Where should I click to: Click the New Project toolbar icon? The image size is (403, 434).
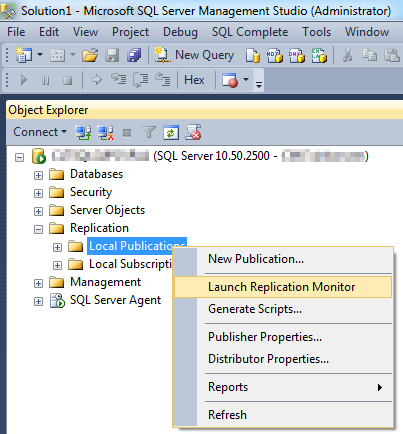pyautogui.click(x=24, y=55)
